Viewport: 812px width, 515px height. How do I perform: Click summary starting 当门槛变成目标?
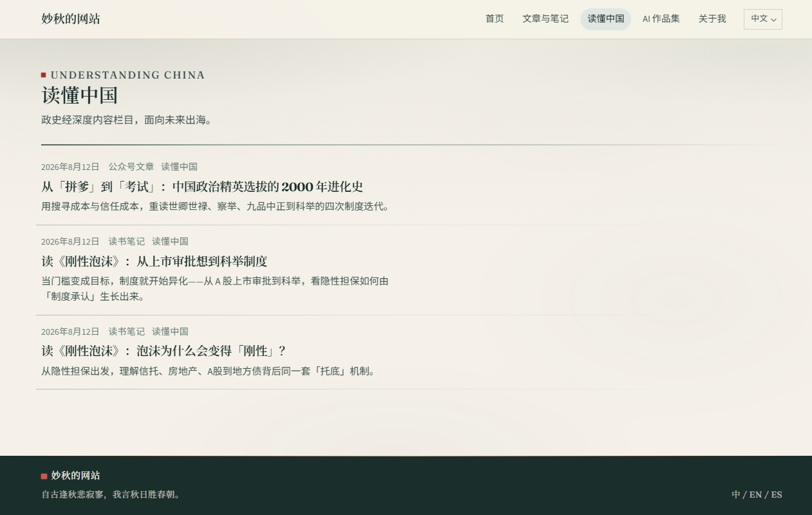pyautogui.click(x=215, y=289)
